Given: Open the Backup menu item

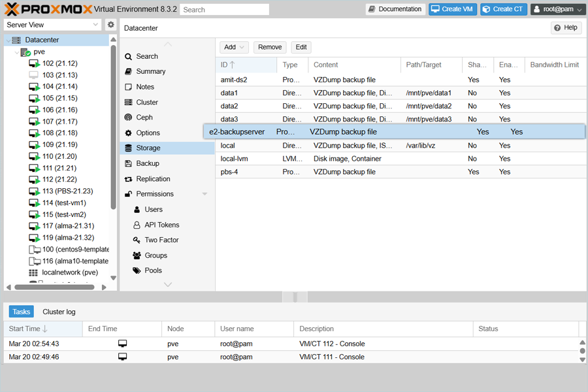Looking at the screenshot, I should 147,163.
